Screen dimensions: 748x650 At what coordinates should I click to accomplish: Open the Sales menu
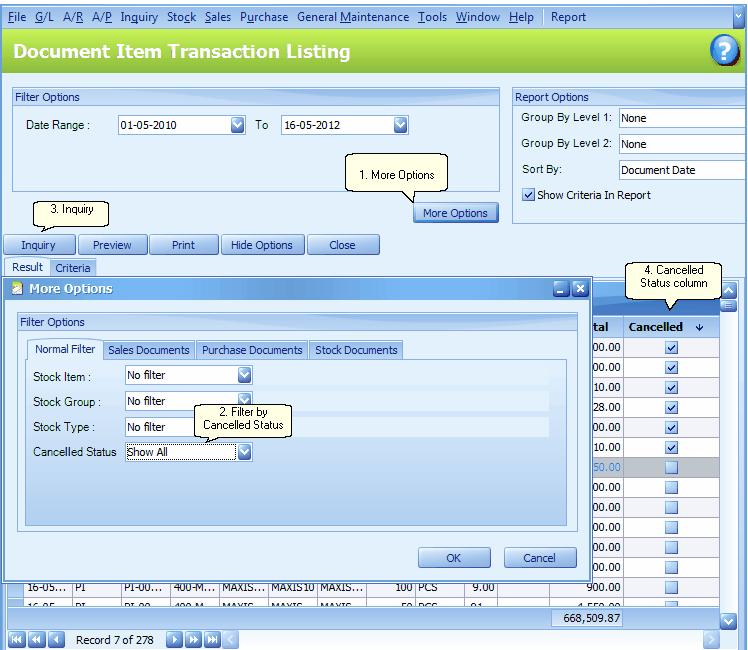(x=218, y=17)
